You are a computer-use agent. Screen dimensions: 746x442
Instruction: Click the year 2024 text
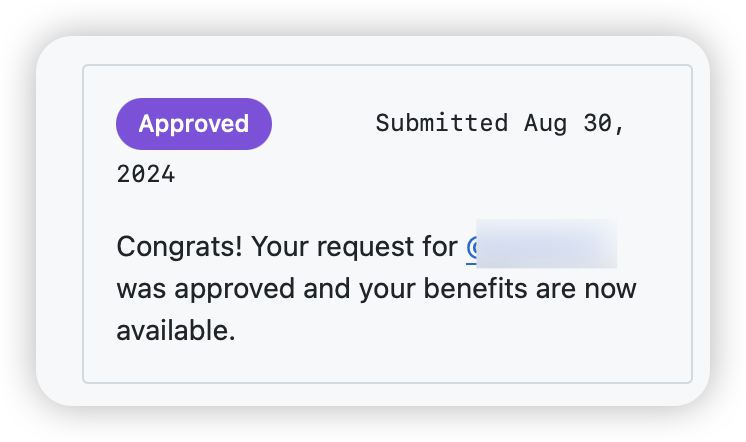(146, 174)
